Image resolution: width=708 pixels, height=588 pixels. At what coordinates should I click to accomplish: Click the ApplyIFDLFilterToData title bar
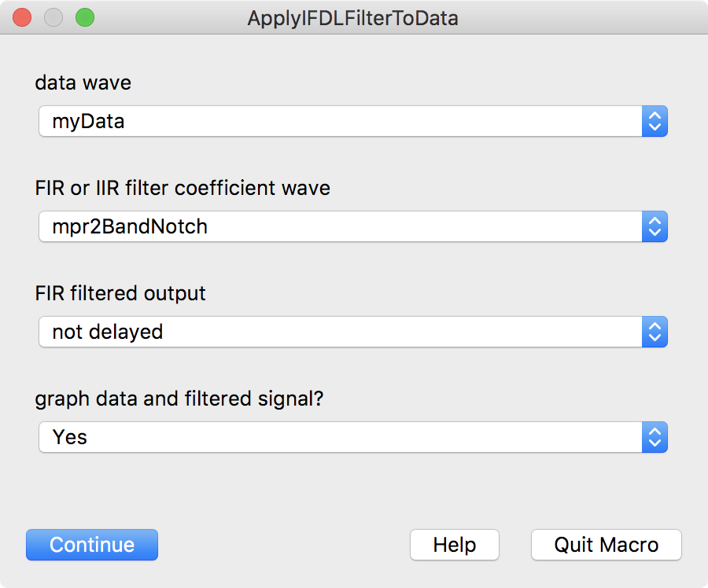(352, 17)
